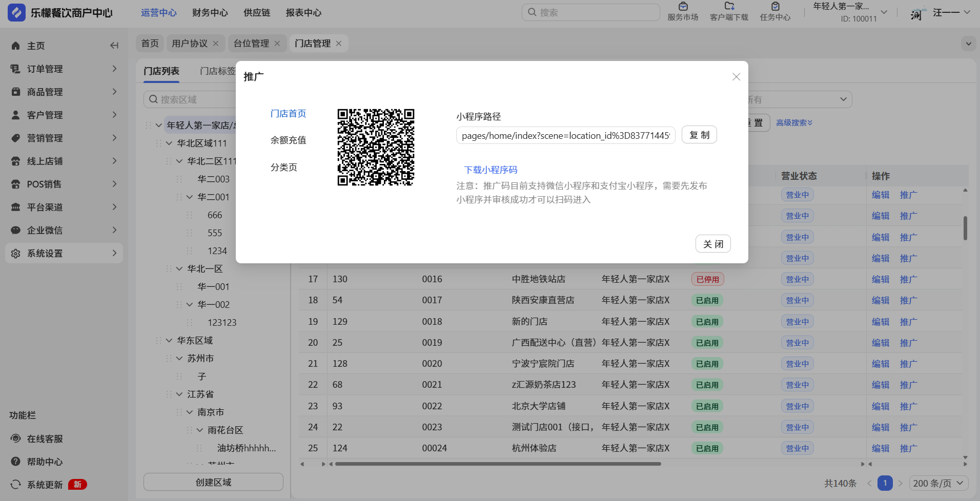Switch to the 首页 page tab
The image size is (980, 501).
[x=150, y=44]
